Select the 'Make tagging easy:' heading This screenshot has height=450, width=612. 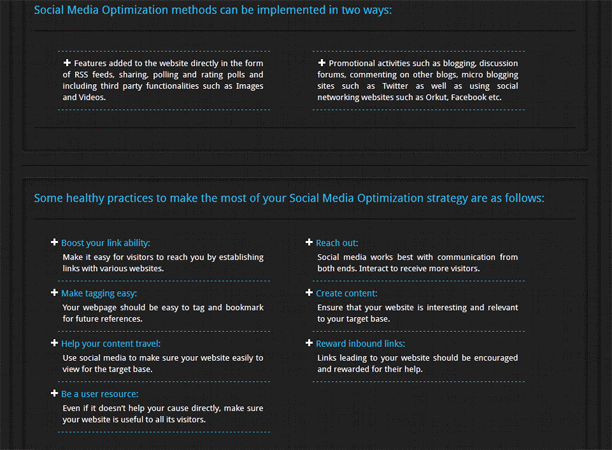(x=99, y=293)
